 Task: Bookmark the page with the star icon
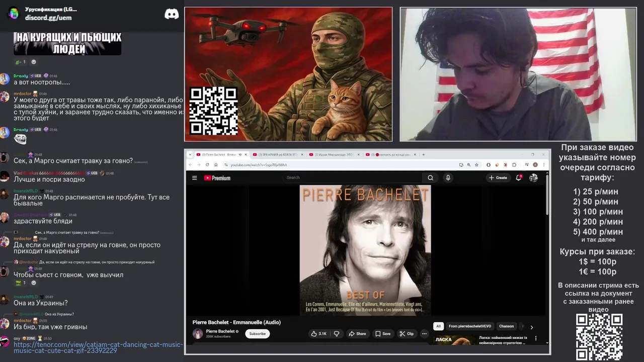tap(476, 164)
